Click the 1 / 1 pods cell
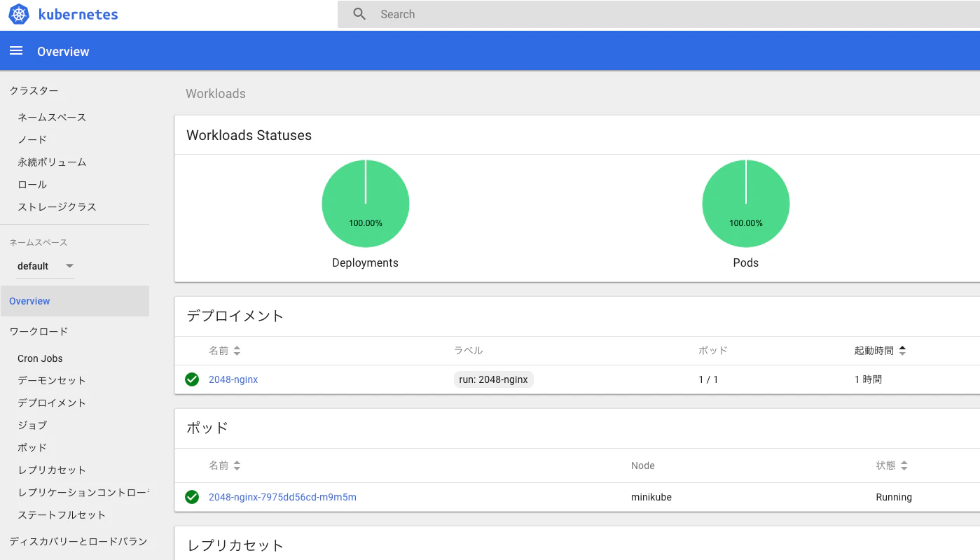This screenshot has height=560, width=980. (x=708, y=379)
